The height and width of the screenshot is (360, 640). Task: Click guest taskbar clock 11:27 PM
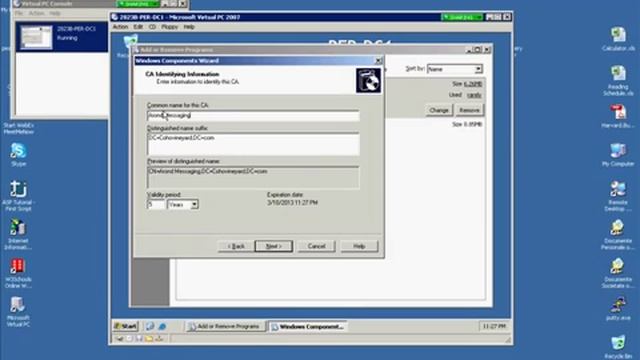coord(494,326)
